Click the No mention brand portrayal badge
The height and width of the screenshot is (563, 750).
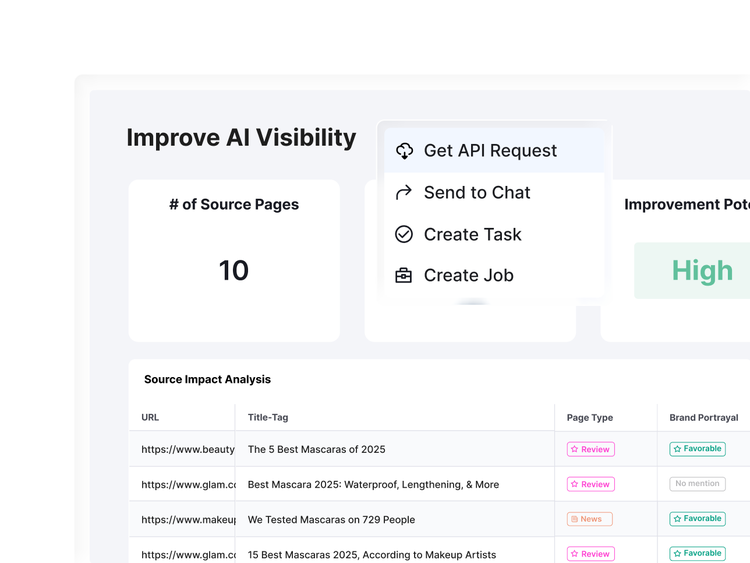tap(697, 484)
